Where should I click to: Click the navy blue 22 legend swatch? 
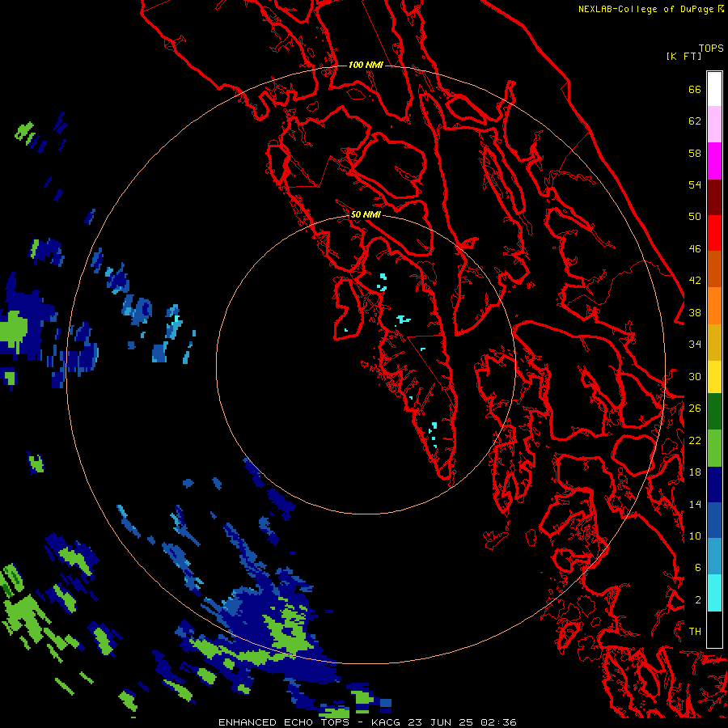tap(714, 485)
